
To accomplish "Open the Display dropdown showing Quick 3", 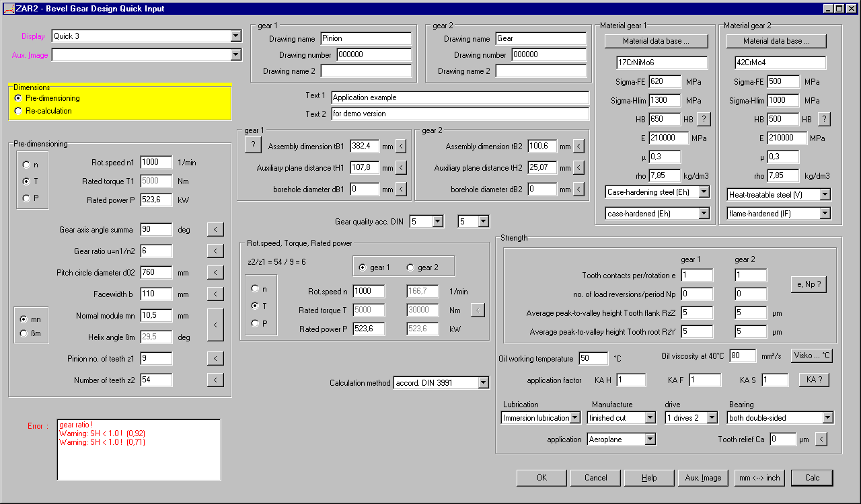I will [235, 36].
